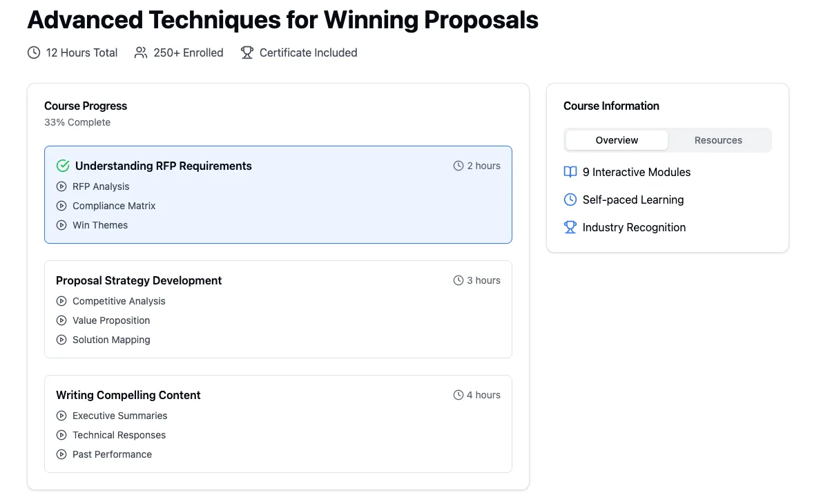Click the play icon beside RFP Analysis
The width and height of the screenshot is (830, 504).
click(61, 186)
